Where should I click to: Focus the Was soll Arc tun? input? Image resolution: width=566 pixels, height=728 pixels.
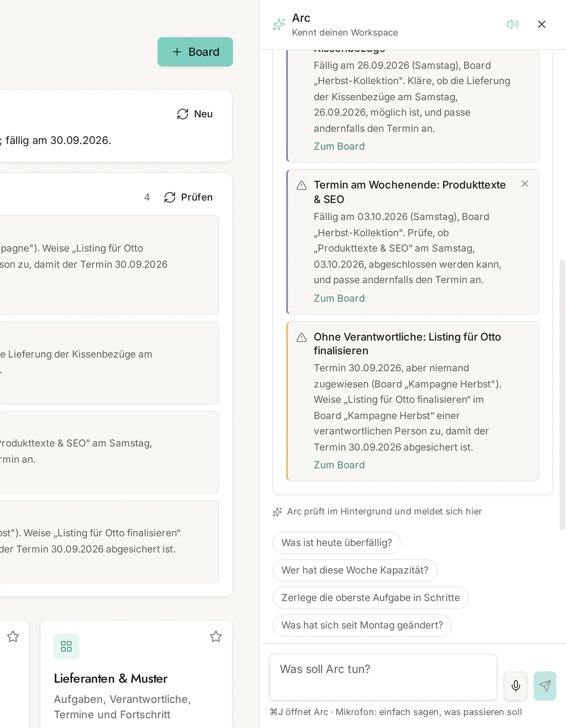383,677
